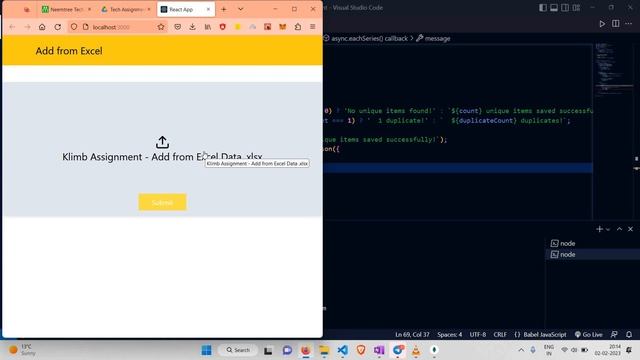Click the Klimb Assignment xlsx file name text
The height and width of the screenshot is (360, 640).
coord(162,157)
